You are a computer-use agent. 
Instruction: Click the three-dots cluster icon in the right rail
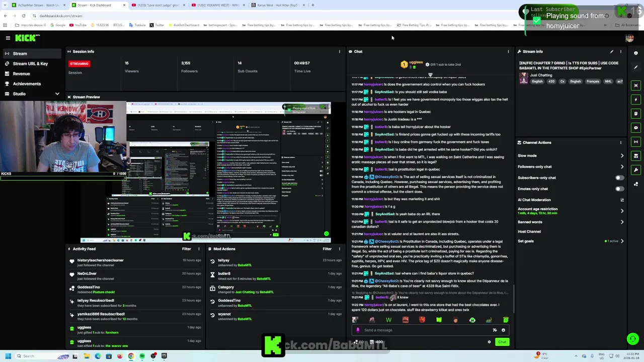[636, 184]
